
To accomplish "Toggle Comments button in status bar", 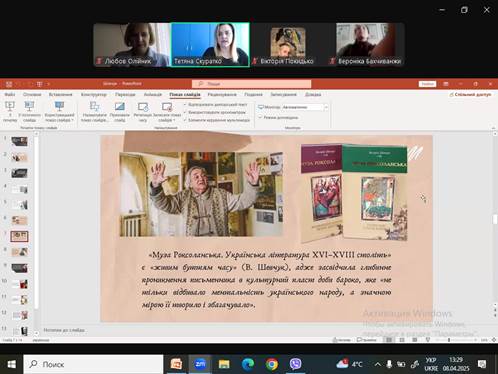I will [366, 340].
